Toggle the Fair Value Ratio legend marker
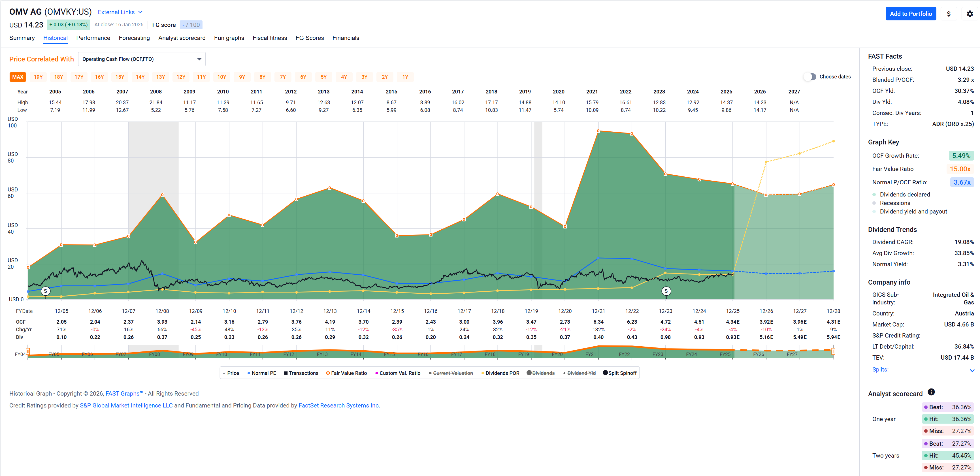The width and height of the screenshot is (980, 476). (327, 373)
